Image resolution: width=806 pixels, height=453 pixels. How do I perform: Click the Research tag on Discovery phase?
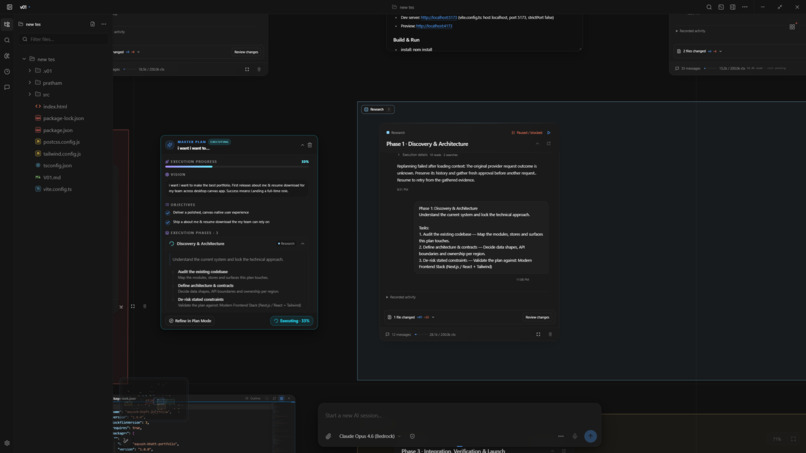click(x=286, y=244)
